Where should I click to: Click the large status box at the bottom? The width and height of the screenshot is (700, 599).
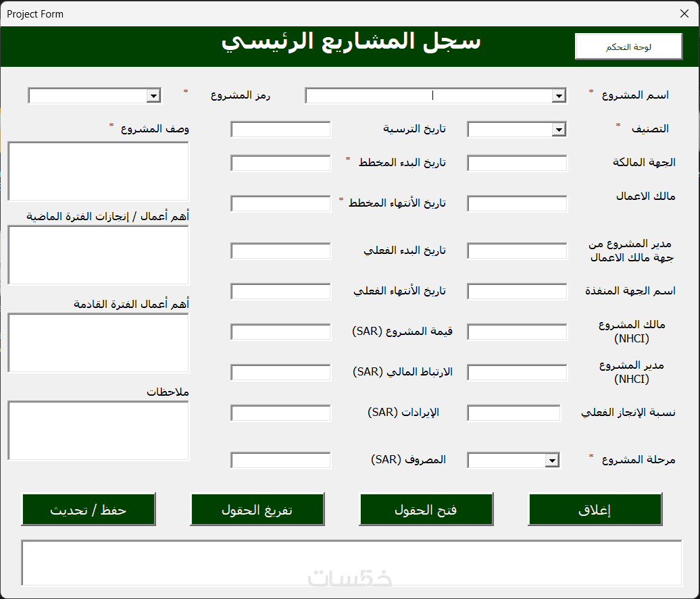(x=351, y=563)
